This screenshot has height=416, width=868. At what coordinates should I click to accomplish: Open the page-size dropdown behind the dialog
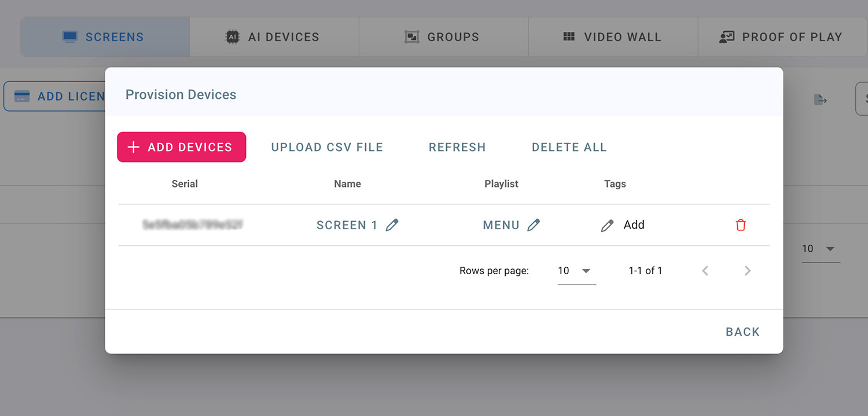click(x=820, y=249)
